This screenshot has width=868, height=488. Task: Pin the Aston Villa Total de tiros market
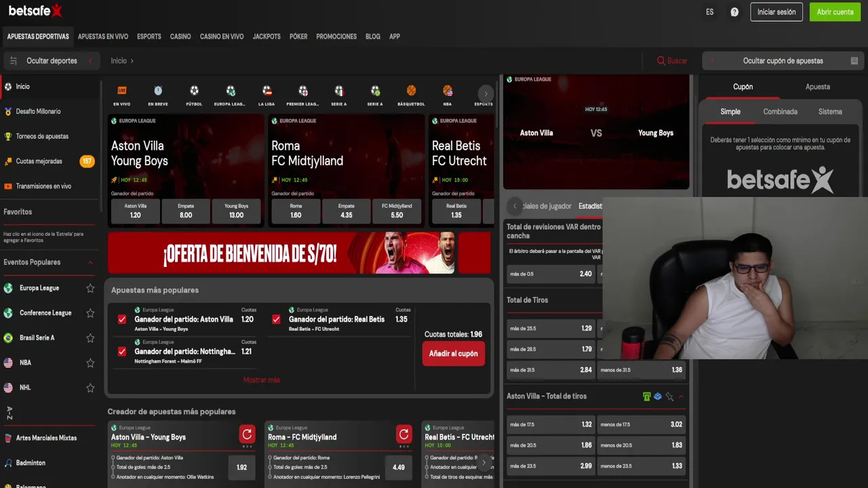669,396
